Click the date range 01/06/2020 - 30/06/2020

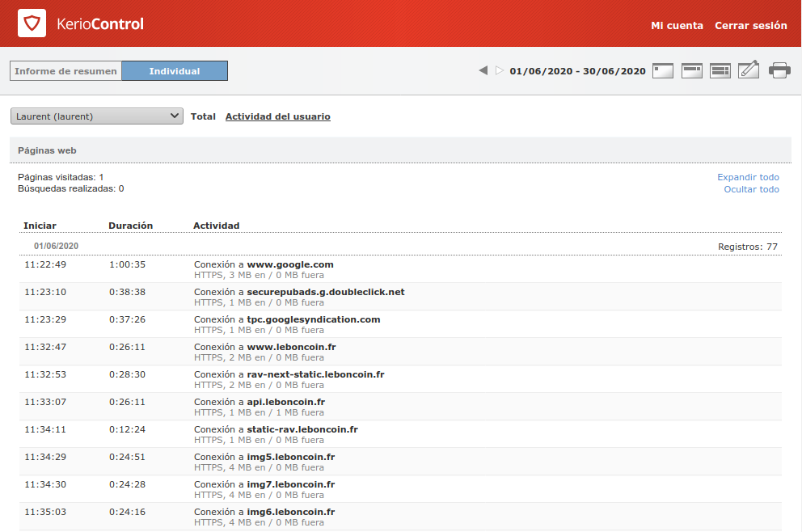[x=577, y=71]
